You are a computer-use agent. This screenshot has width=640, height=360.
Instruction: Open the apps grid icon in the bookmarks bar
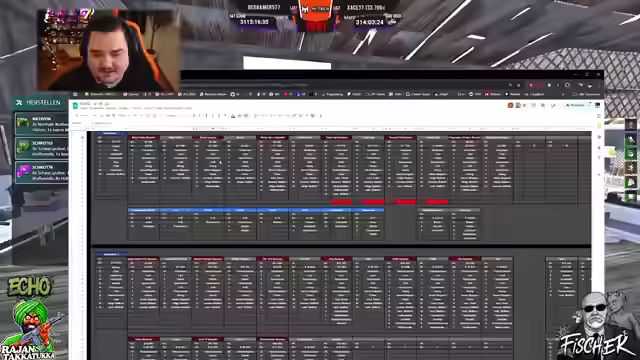click(75, 94)
